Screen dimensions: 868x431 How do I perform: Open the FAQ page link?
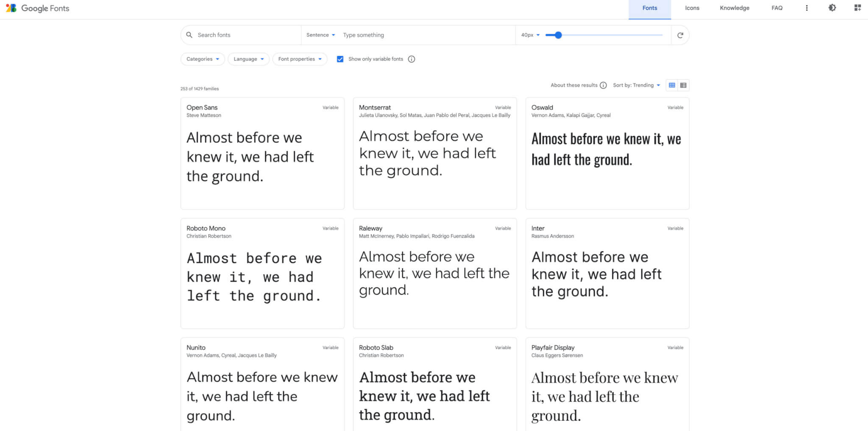tap(777, 8)
